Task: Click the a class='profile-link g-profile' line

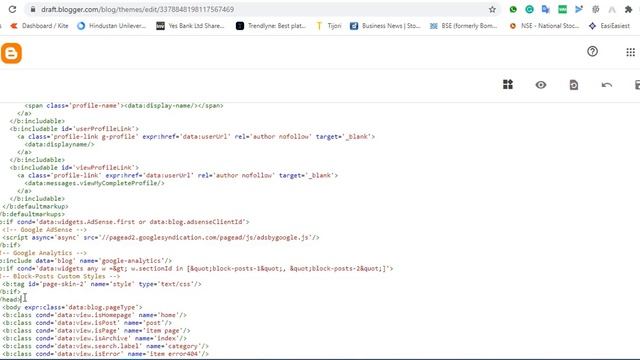Action: click(196, 137)
